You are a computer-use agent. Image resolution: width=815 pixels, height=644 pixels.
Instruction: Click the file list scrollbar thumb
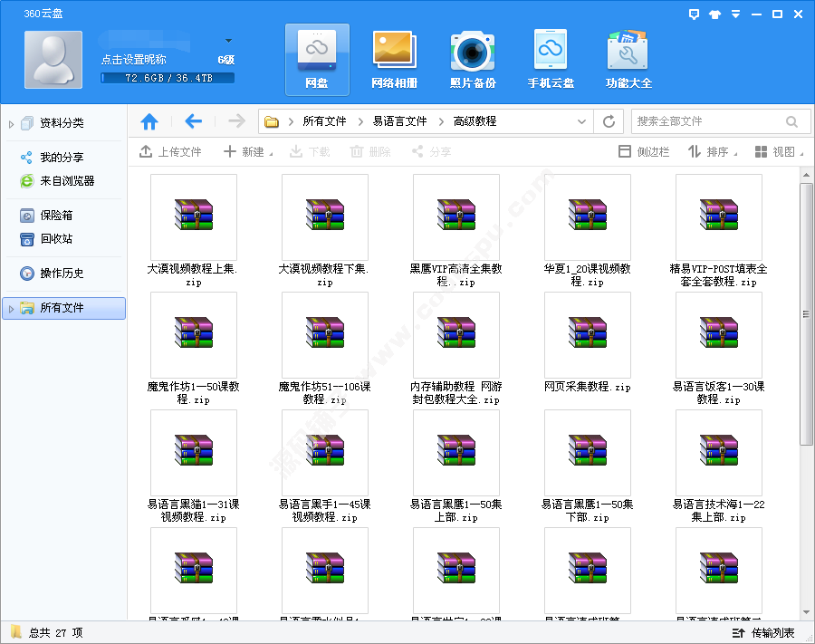pos(806,314)
